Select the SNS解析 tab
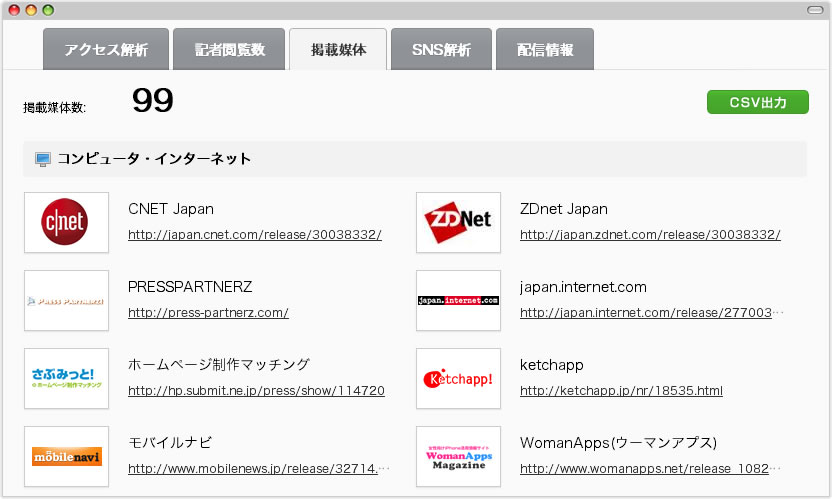 click(441, 50)
